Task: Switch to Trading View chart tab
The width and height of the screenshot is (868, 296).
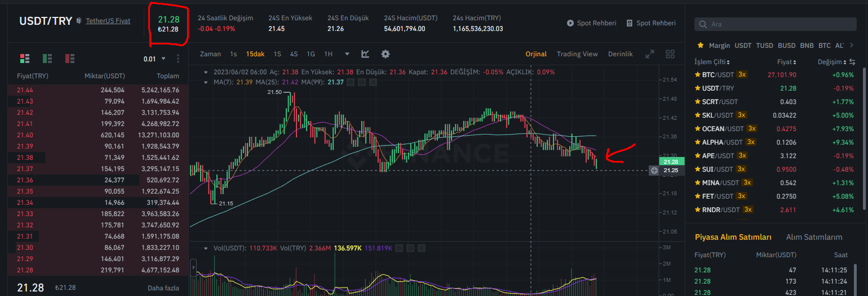Action: point(577,54)
